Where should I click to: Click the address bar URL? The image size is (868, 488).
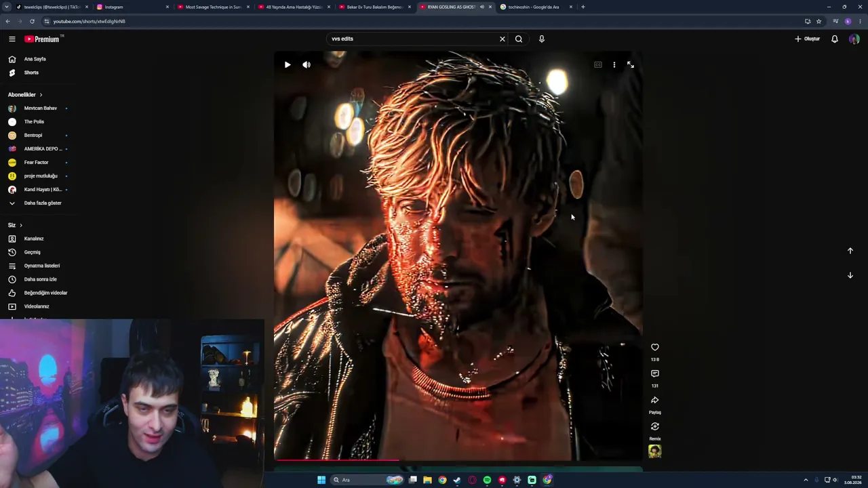(89, 21)
